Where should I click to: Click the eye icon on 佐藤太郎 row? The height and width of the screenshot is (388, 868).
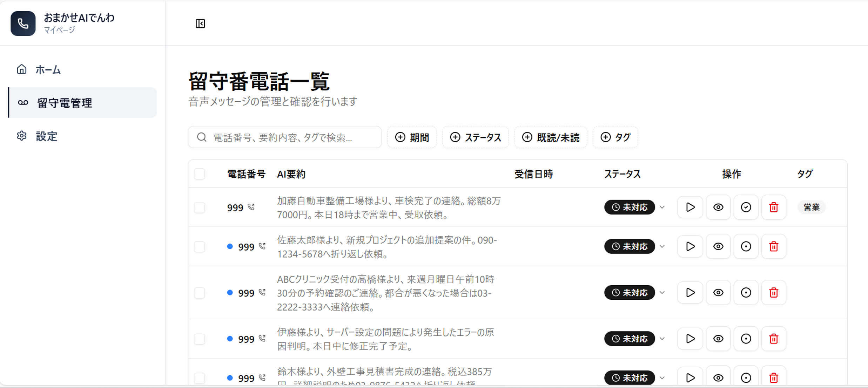(718, 246)
